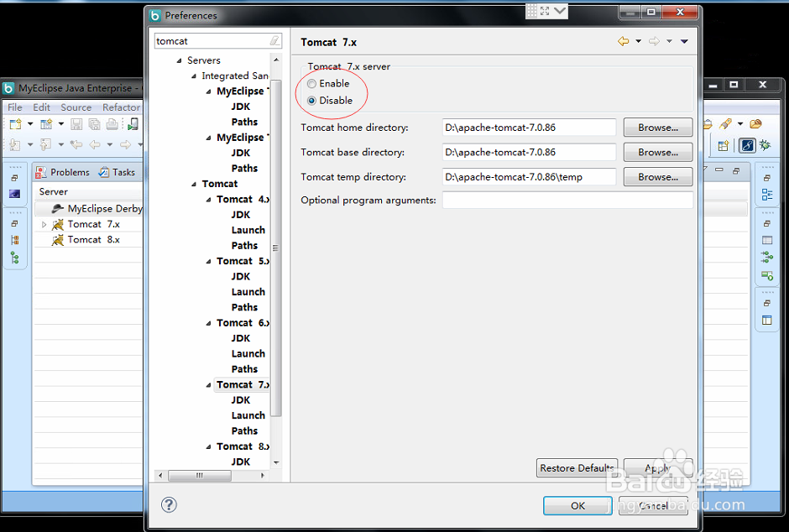Go forward in preferences history
The height and width of the screenshot is (532, 789).
coord(654,41)
